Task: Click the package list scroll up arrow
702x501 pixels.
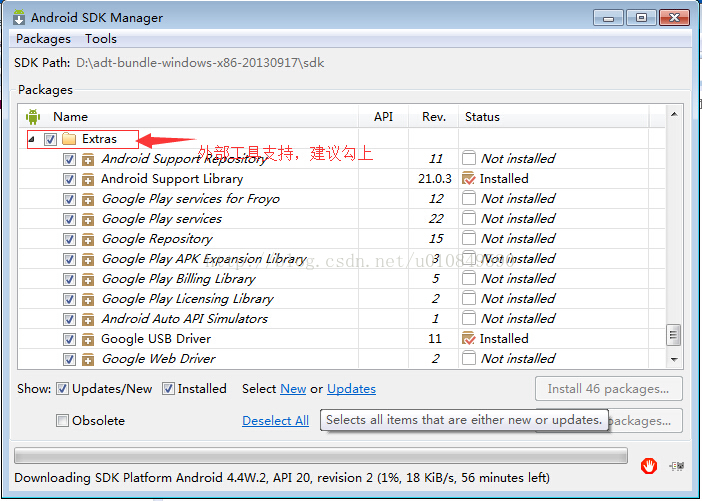Action: [x=674, y=115]
